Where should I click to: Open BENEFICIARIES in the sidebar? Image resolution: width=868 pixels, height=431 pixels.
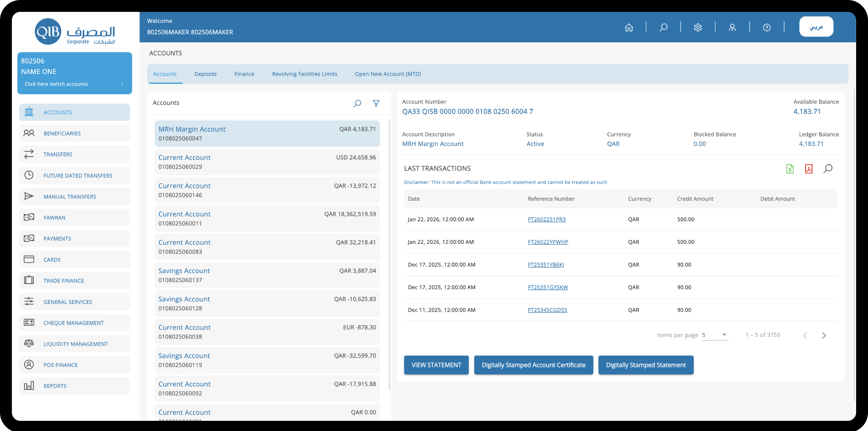(75, 133)
